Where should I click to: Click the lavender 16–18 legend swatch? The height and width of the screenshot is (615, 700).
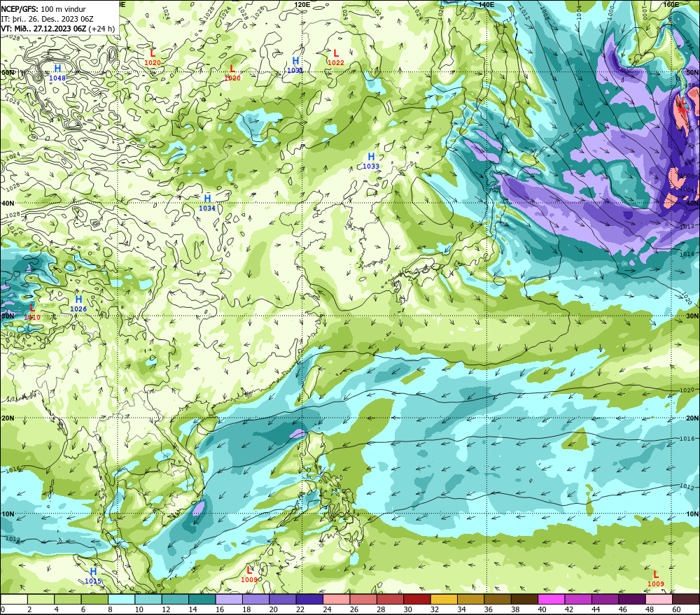click(x=229, y=599)
